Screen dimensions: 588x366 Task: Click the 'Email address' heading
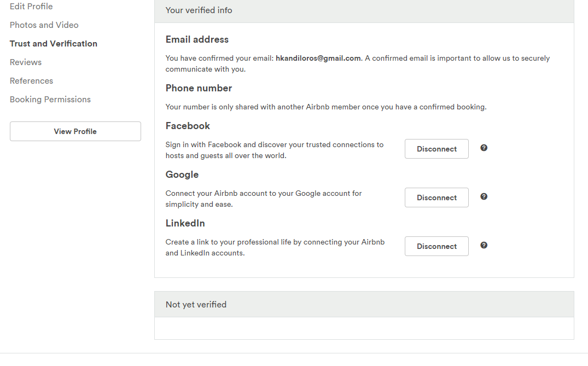click(197, 39)
